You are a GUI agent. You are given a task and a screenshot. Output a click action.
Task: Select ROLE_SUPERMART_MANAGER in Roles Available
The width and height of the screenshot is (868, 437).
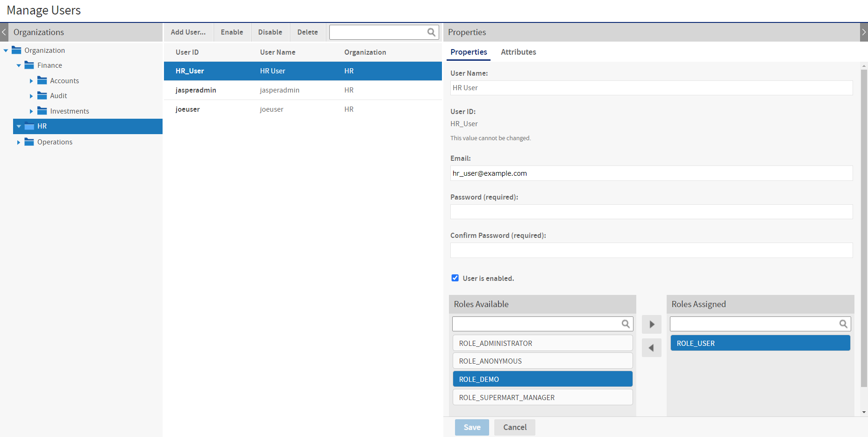(542, 397)
